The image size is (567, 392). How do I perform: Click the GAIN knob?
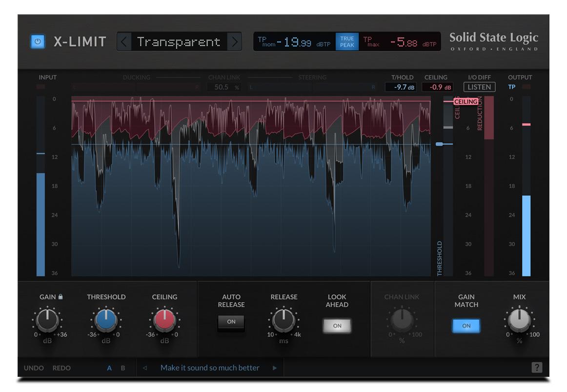click(x=47, y=320)
